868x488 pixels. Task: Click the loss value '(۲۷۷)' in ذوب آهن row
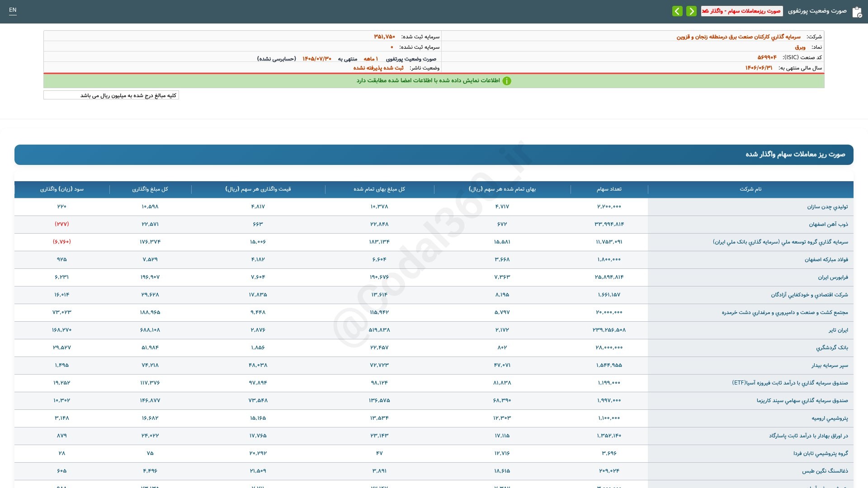click(x=62, y=224)
